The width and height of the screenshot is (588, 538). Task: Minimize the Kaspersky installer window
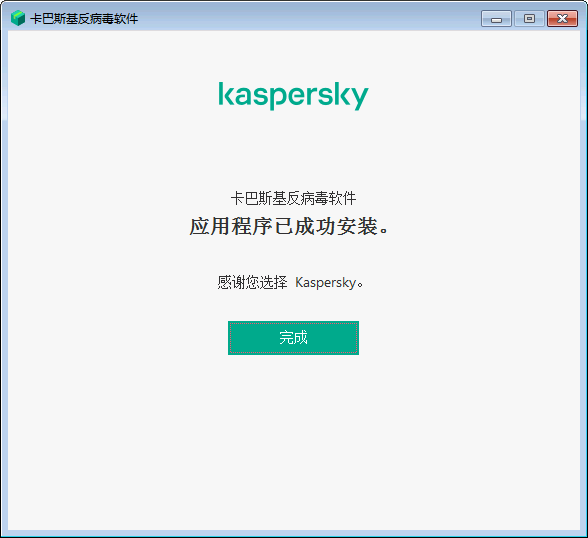coord(496,19)
